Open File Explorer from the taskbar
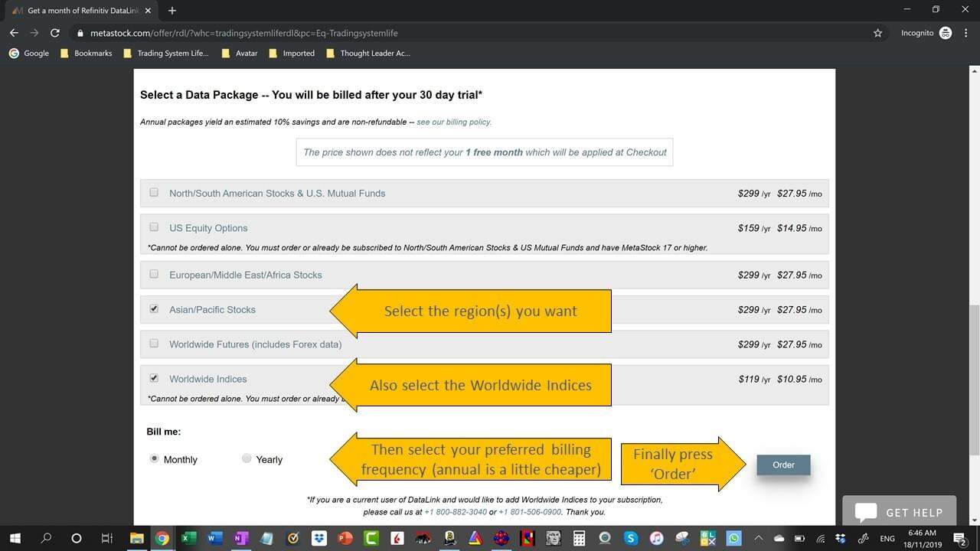The height and width of the screenshot is (551, 980). point(136,538)
